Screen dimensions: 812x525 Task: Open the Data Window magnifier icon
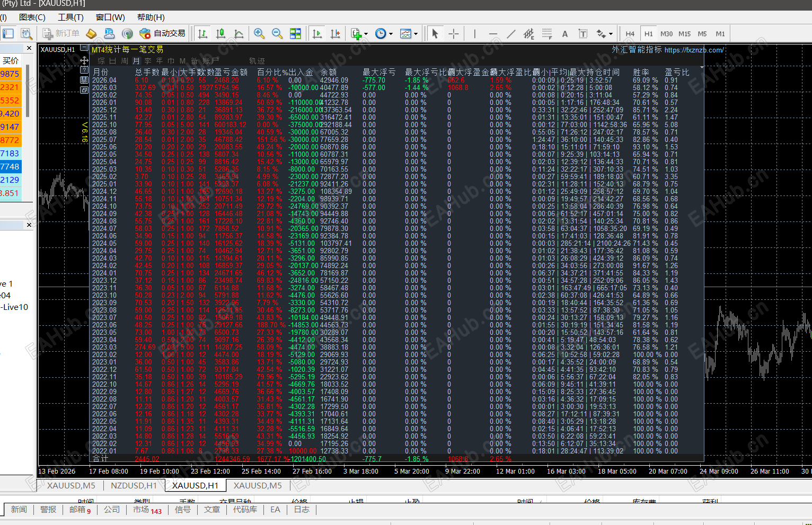(26, 33)
